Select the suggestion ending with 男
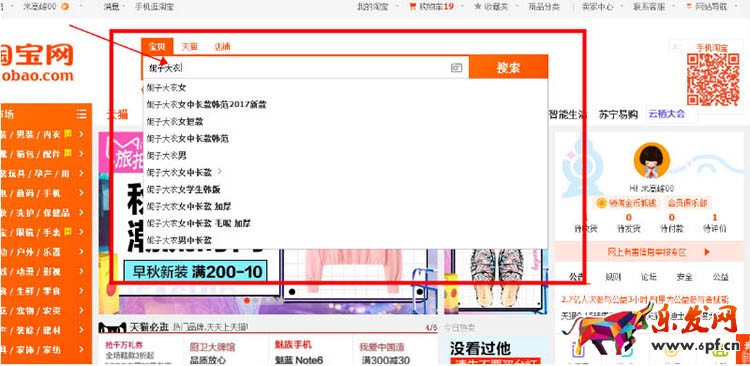The width and height of the screenshot is (750, 366). click(166, 155)
